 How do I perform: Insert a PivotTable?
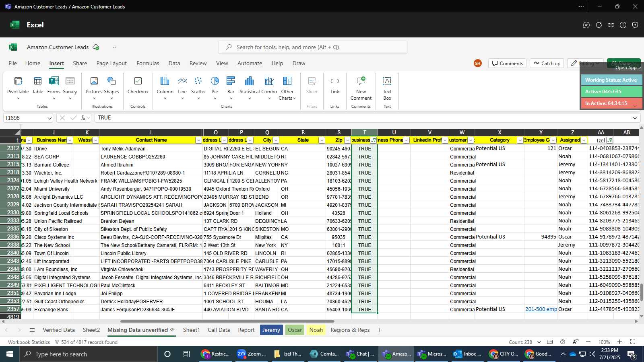click(18, 88)
